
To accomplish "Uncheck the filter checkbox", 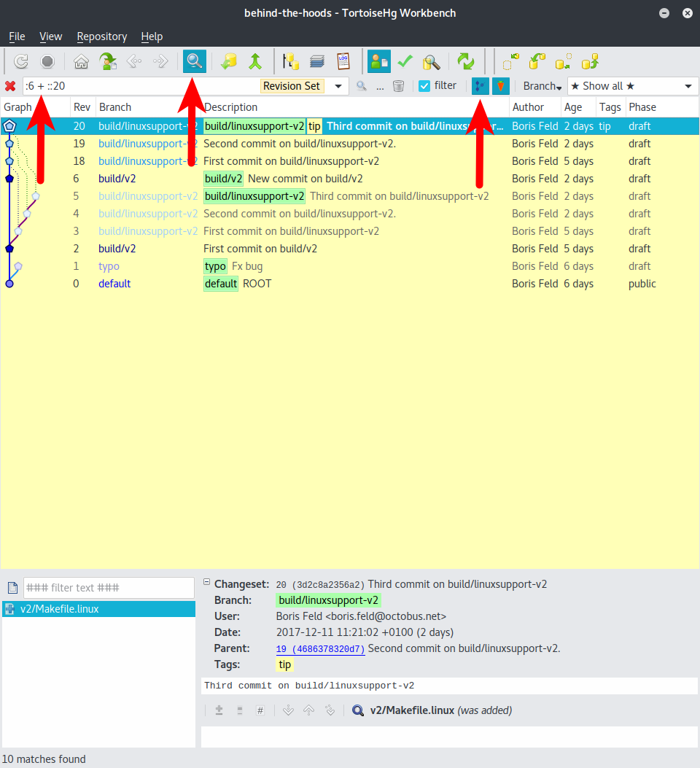I will pos(424,86).
